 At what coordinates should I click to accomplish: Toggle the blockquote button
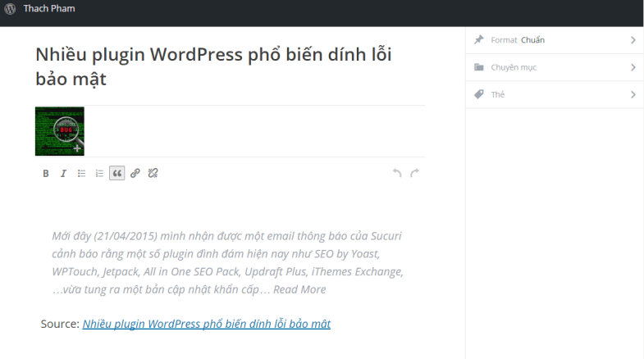[117, 173]
